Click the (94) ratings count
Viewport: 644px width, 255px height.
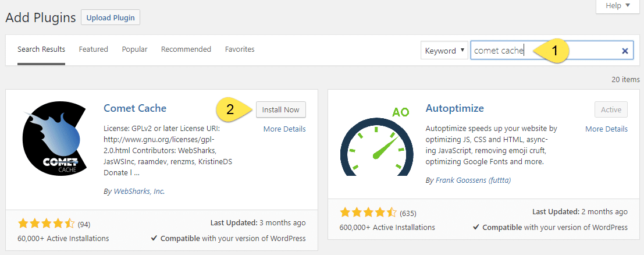tap(84, 225)
